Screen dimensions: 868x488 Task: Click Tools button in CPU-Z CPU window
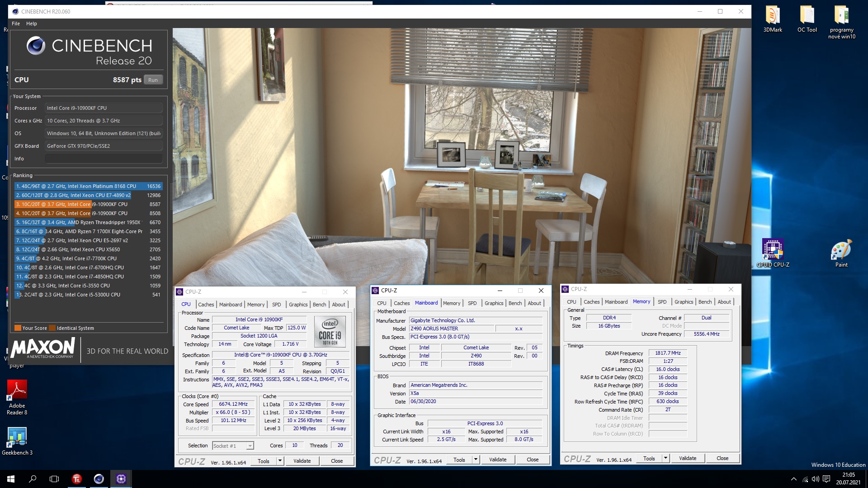(x=264, y=461)
